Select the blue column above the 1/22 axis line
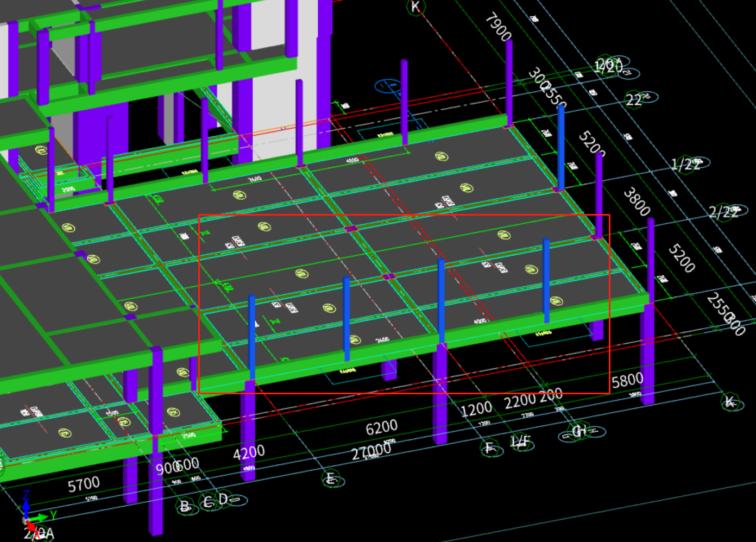This screenshot has width=756, height=542. [561, 148]
